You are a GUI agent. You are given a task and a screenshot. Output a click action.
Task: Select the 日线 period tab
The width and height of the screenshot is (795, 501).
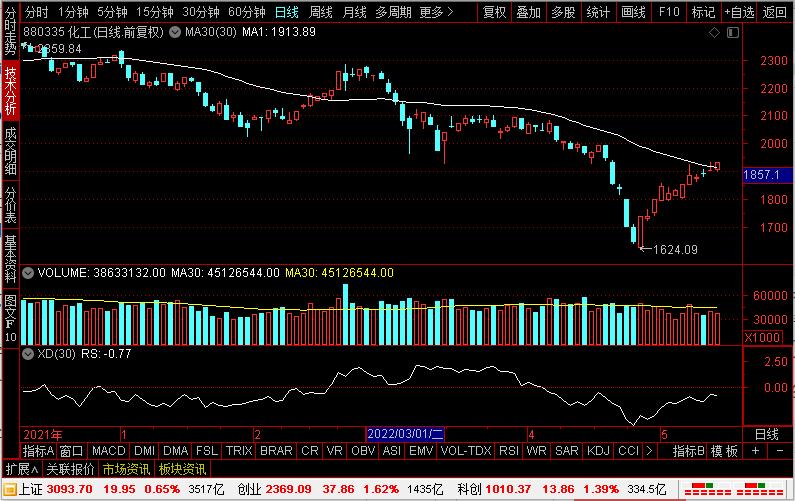pos(287,12)
